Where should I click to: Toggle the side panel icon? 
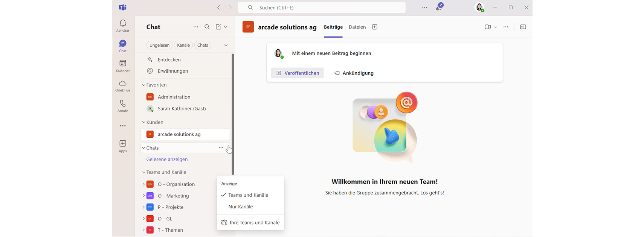click(523, 27)
